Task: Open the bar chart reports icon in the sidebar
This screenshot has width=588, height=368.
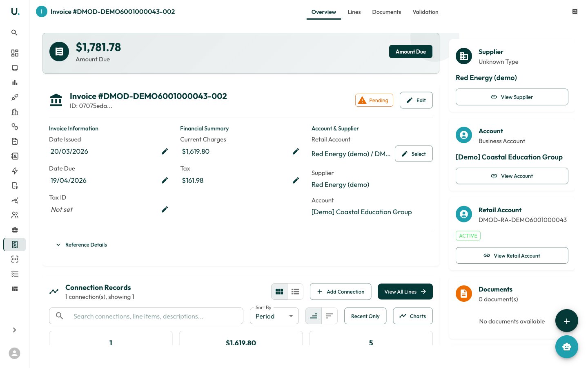Action: (x=15, y=83)
